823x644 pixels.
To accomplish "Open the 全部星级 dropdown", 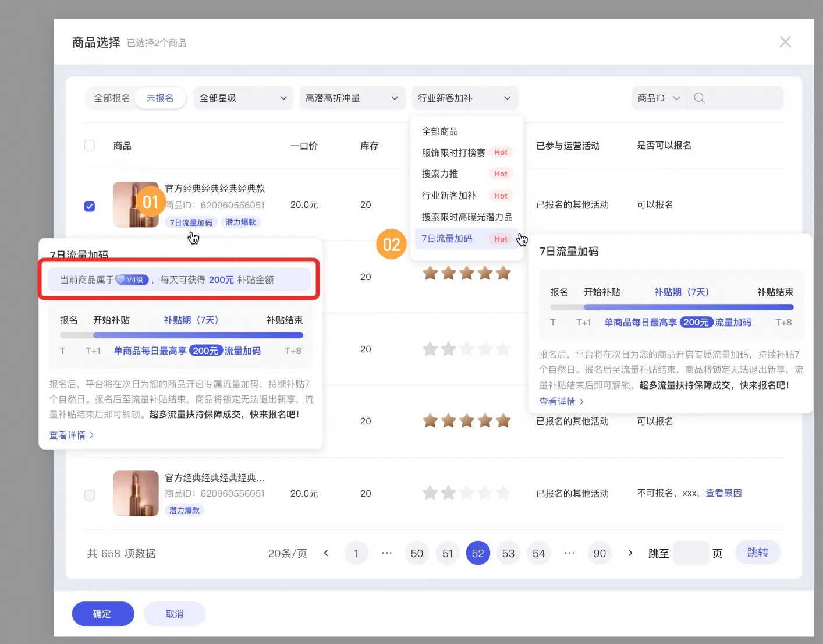I will [x=243, y=98].
